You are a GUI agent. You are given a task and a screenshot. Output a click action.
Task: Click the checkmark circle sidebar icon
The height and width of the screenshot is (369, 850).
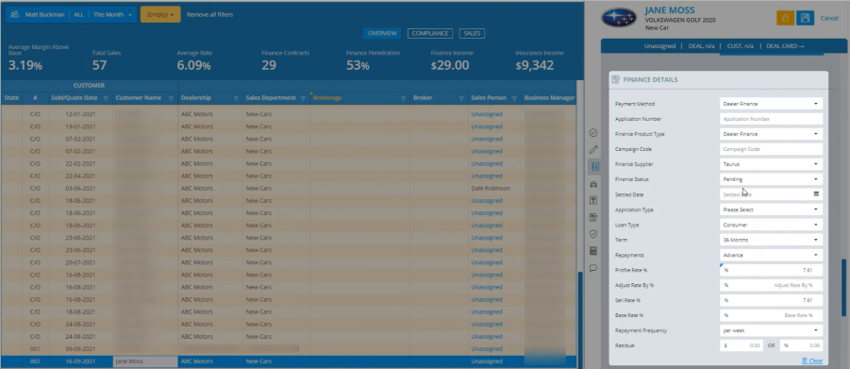tap(593, 133)
